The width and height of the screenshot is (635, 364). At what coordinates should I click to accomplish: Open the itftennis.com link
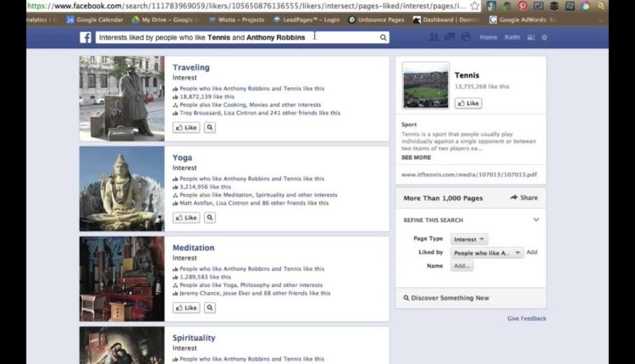tap(469, 174)
